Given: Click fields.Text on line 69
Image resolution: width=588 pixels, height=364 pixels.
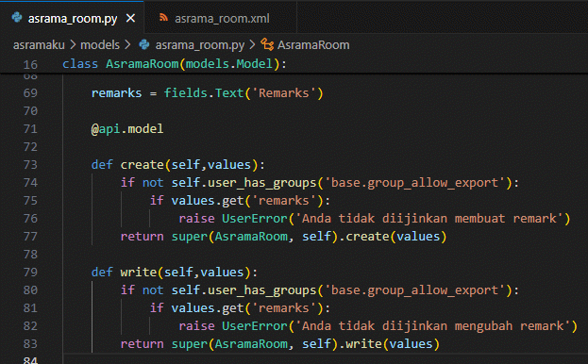Looking at the screenshot, I should pos(204,92).
